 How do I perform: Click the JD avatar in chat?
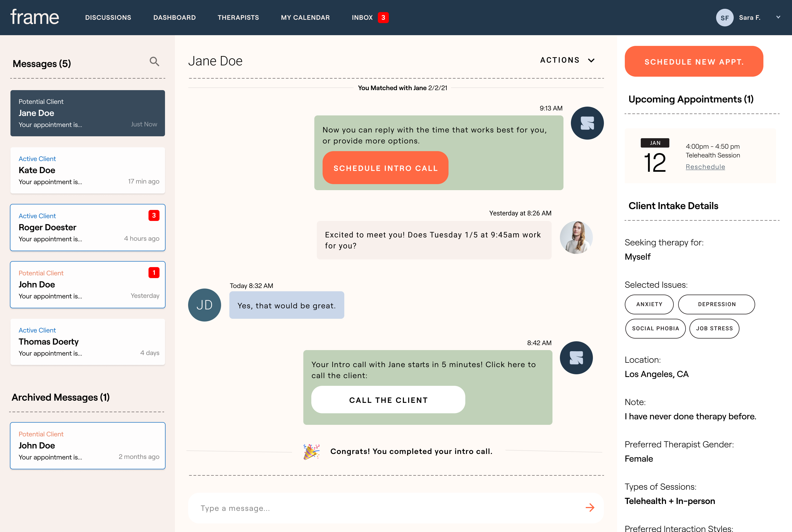click(x=204, y=305)
